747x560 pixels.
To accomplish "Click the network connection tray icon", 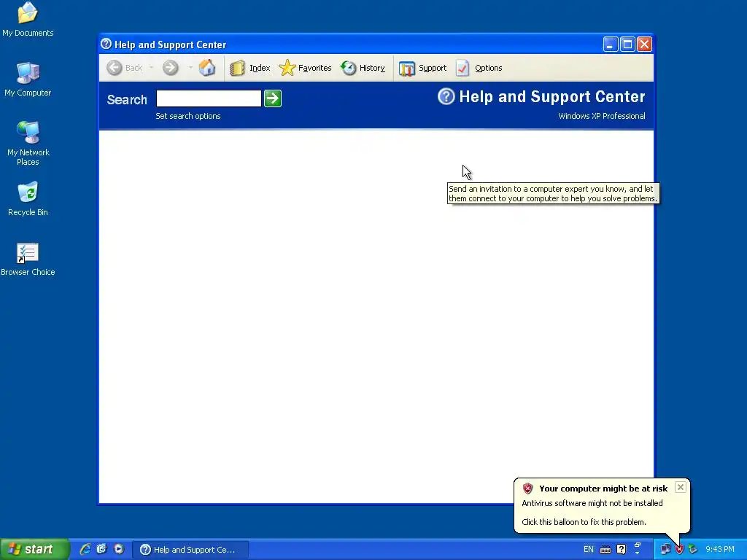I will (x=665, y=550).
